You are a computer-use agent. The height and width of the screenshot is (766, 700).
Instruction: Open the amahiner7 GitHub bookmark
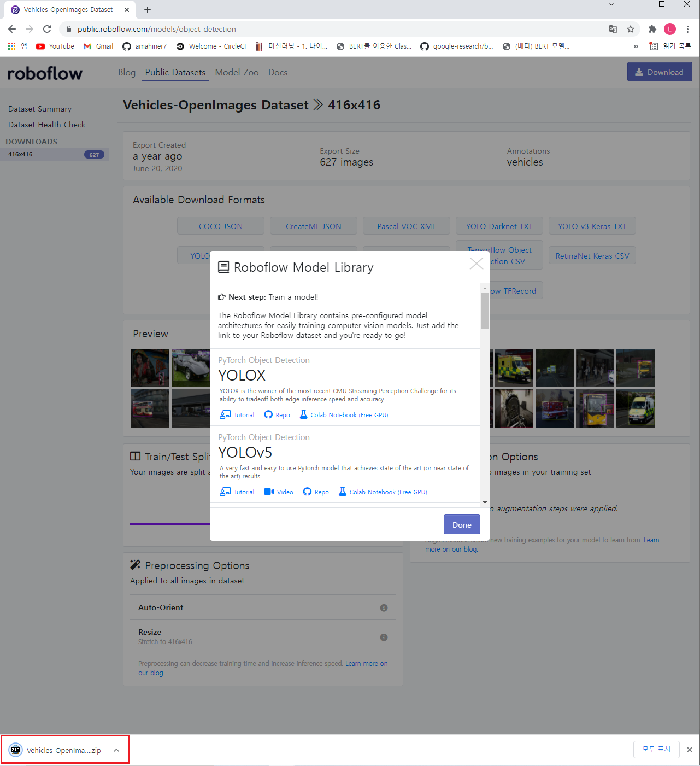click(x=145, y=46)
